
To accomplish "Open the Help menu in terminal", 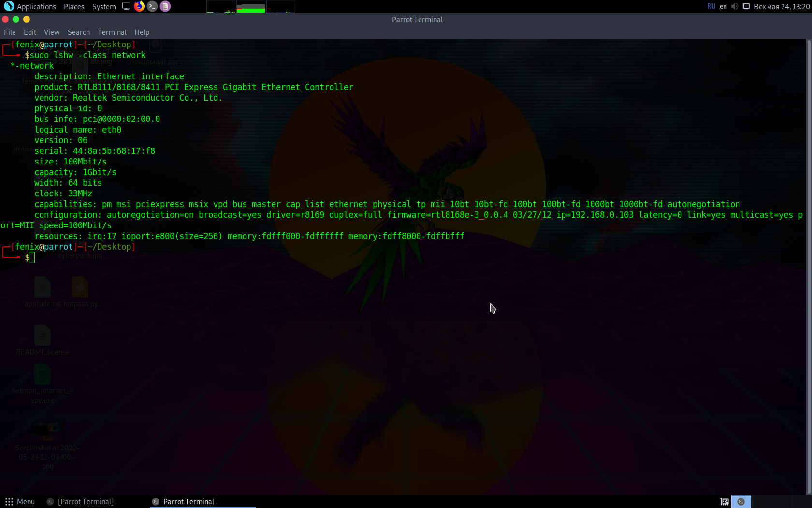I will click(142, 32).
